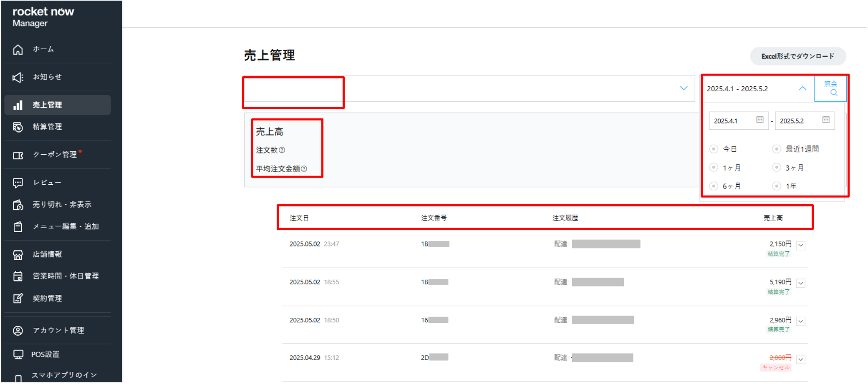
Task: Expand the store selector dropdown chevron
Action: 684,88
